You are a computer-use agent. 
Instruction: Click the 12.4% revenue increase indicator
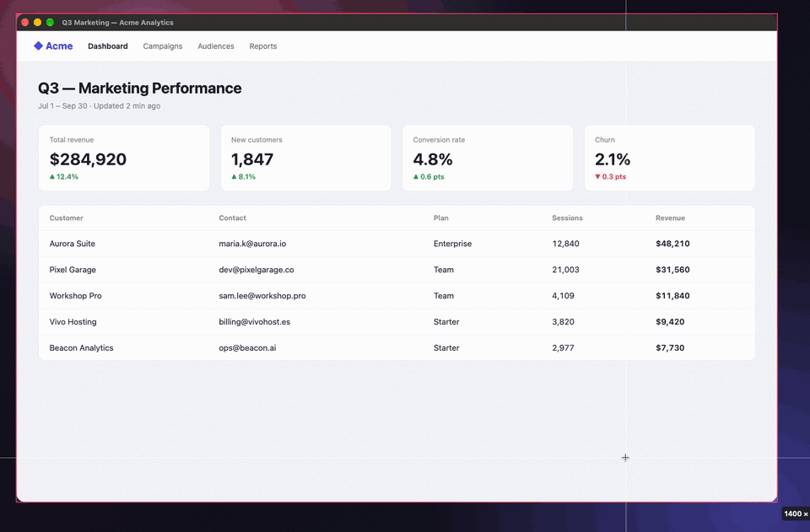click(64, 176)
